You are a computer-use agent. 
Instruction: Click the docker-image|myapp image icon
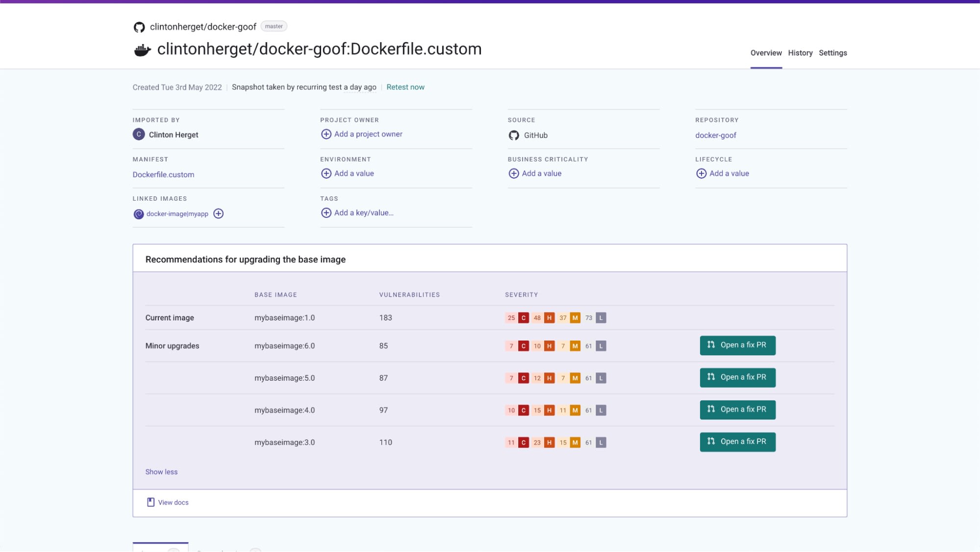139,214
